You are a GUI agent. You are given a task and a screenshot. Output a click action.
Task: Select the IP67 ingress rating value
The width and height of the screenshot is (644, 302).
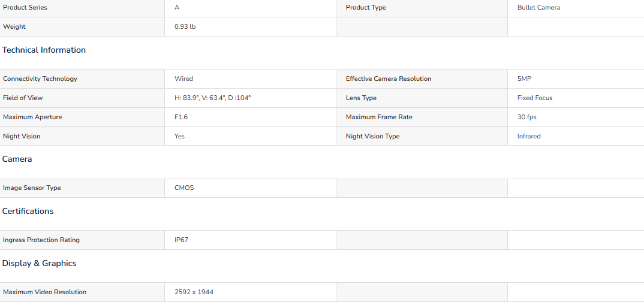(x=182, y=240)
